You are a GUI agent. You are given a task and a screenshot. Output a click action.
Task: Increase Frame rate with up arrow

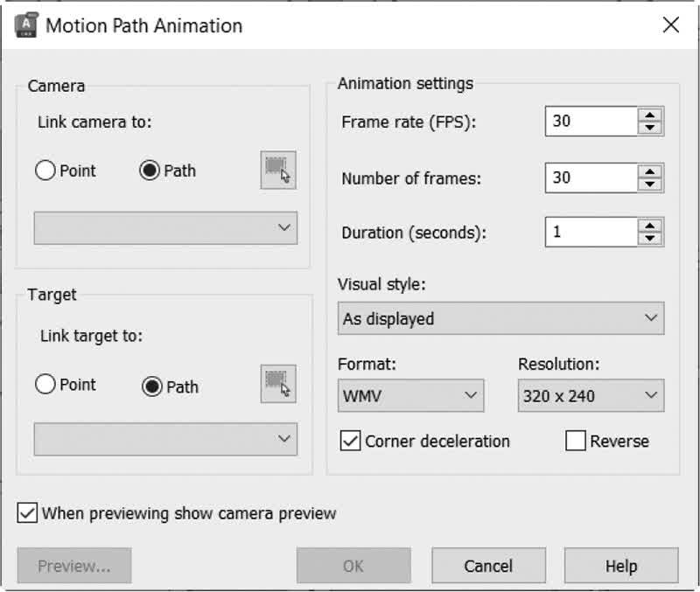pyautogui.click(x=650, y=115)
